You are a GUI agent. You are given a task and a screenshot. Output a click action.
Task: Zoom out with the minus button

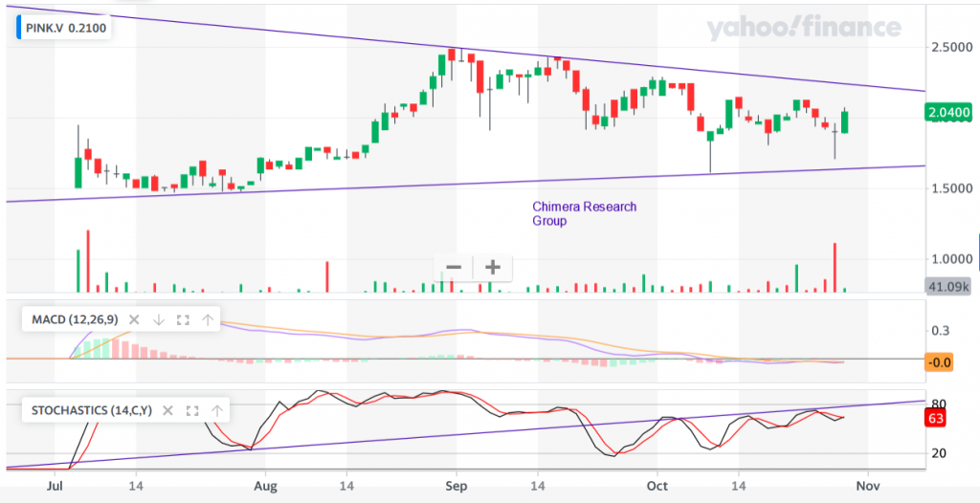[x=454, y=268]
